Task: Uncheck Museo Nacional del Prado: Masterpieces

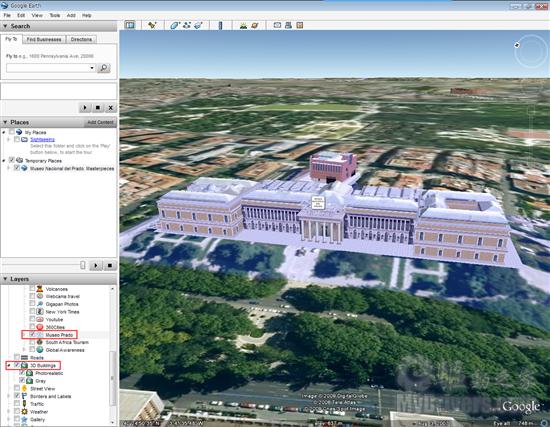Action: click(x=16, y=168)
